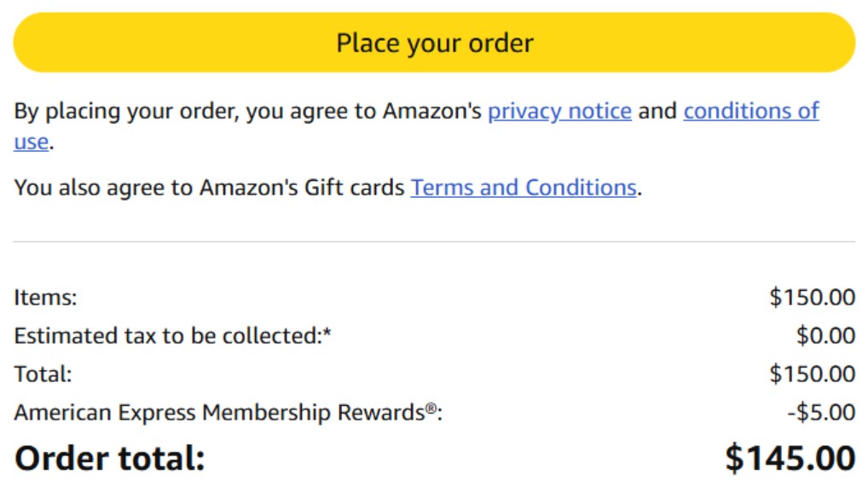The width and height of the screenshot is (868, 481).
Task: Open the conditions of use link
Action: pos(750,111)
